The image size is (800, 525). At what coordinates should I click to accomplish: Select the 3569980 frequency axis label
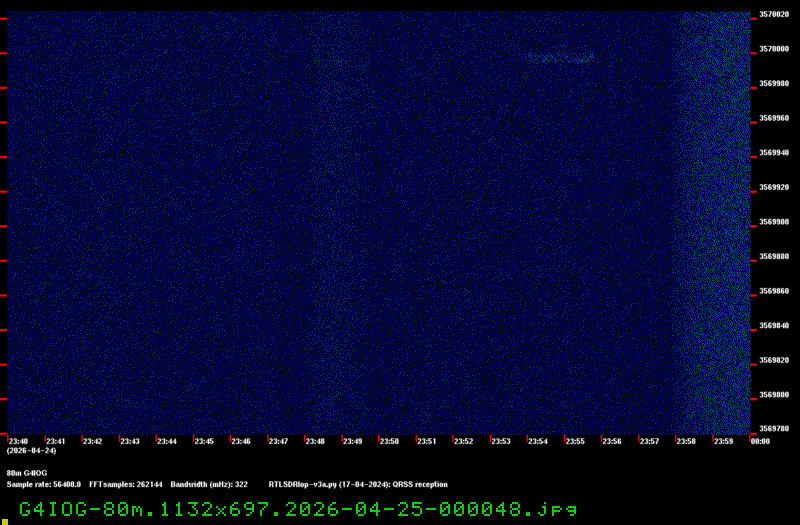click(x=774, y=83)
